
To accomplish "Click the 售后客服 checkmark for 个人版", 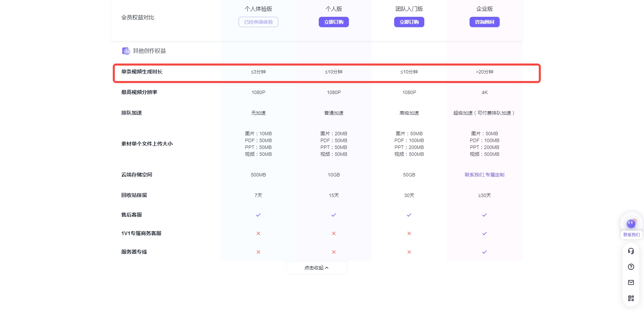I will (x=334, y=215).
